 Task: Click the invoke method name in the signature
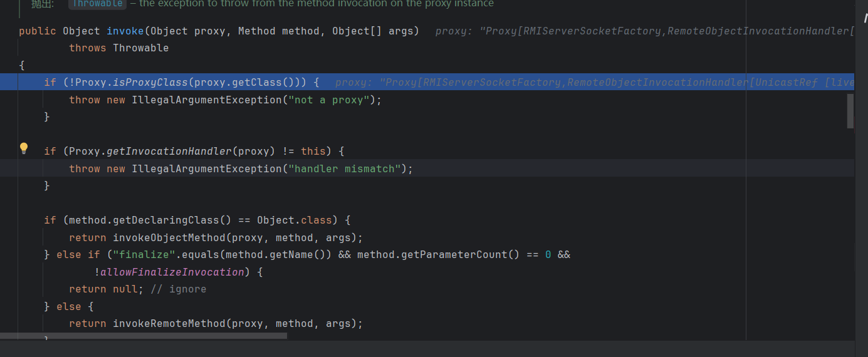(x=125, y=31)
